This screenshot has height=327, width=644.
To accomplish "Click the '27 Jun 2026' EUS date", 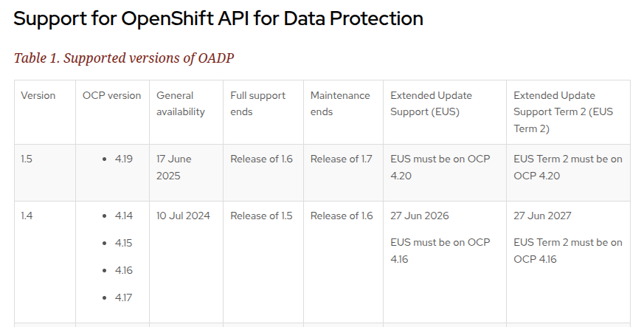I will point(420,216).
